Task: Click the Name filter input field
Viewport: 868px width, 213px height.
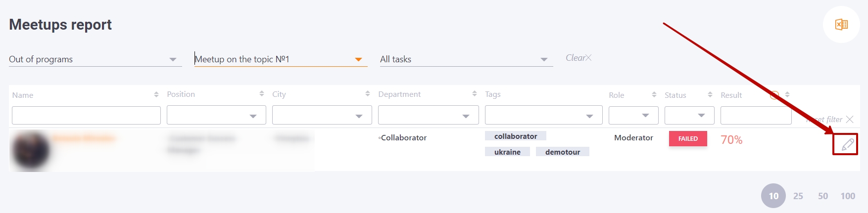Action: click(86, 116)
